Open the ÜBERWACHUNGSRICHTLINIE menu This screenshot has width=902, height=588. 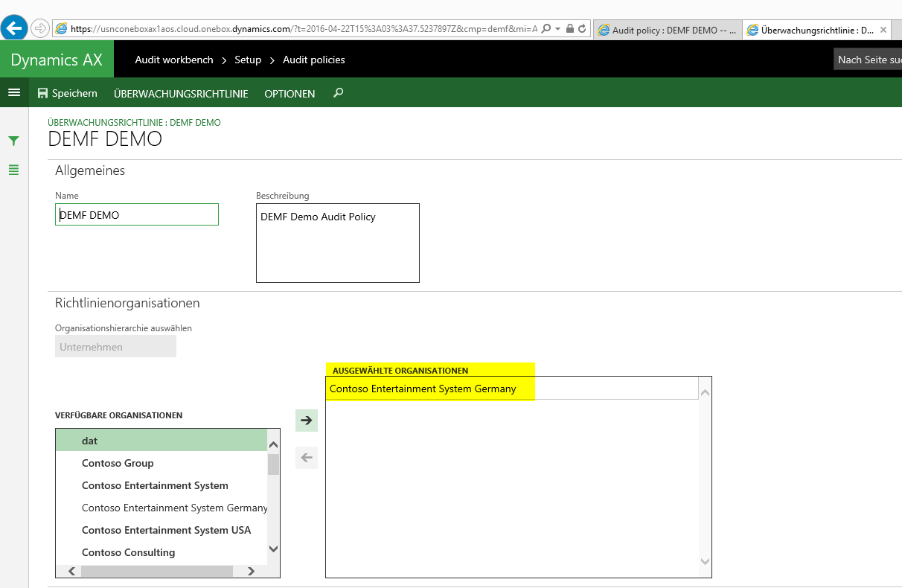pos(181,94)
